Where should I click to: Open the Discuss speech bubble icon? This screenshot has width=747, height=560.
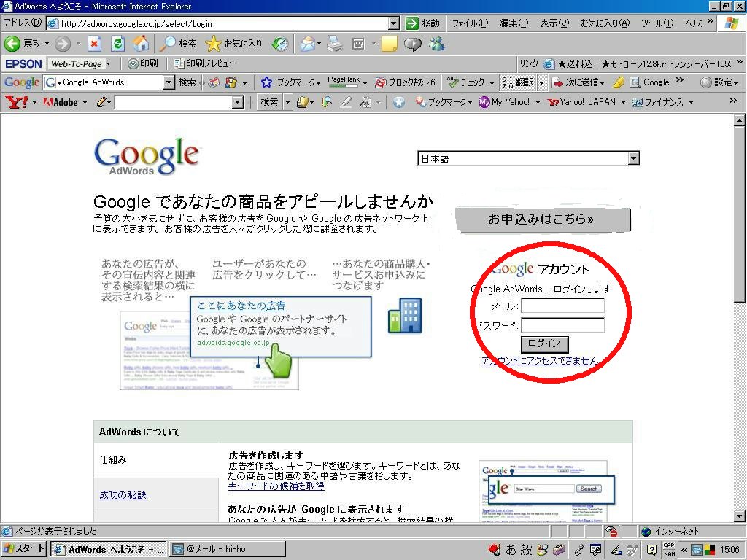(413, 44)
